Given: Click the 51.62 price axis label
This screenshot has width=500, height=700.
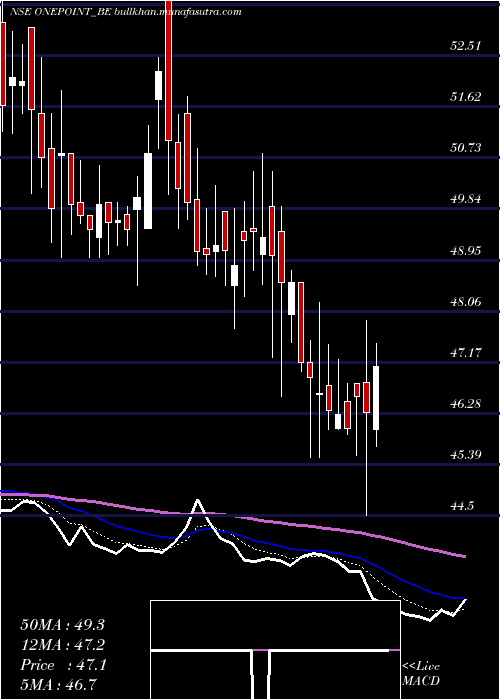Looking at the screenshot, I should click(466, 96).
